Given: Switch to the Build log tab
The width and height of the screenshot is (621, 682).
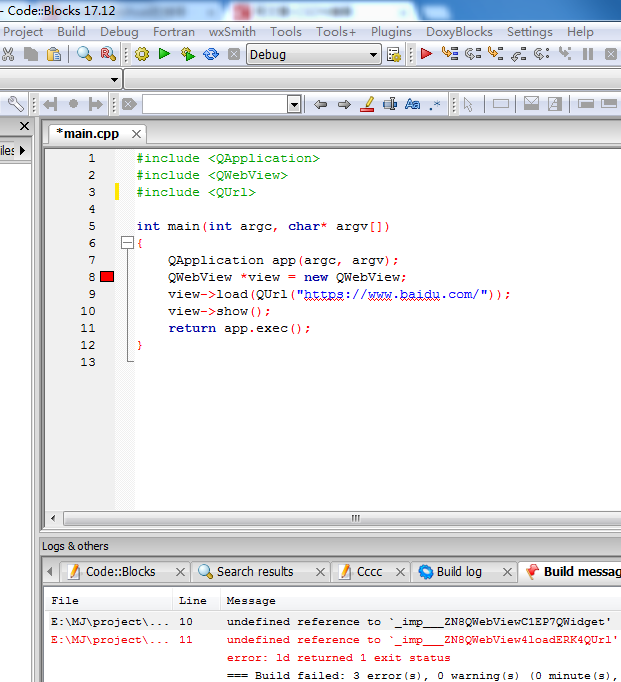Looking at the screenshot, I should coord(458,572).
